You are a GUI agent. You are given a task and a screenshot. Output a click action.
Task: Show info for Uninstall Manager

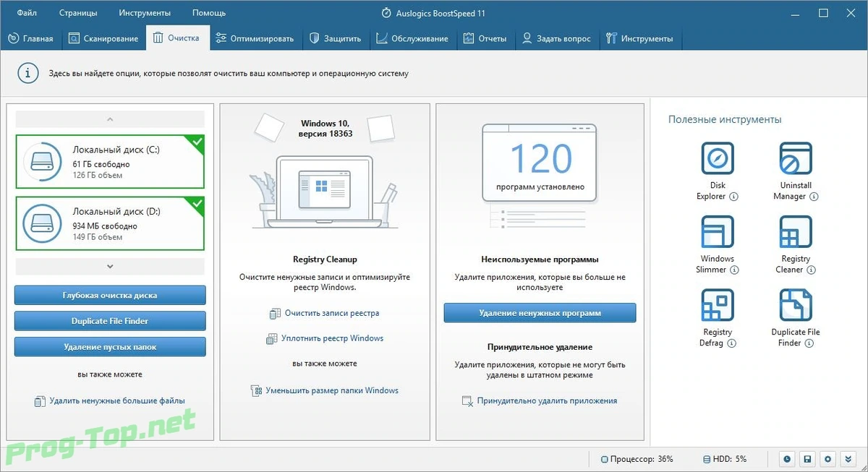click(814, 197)
